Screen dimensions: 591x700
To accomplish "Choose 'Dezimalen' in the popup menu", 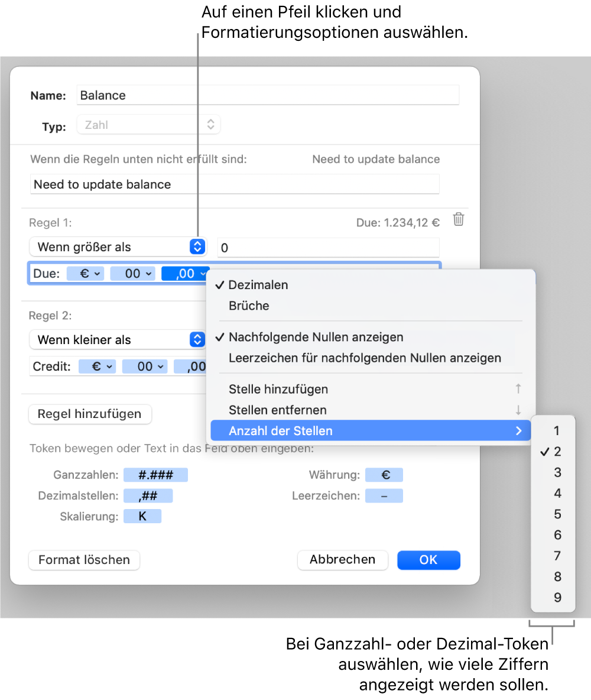I will [371, 285].
